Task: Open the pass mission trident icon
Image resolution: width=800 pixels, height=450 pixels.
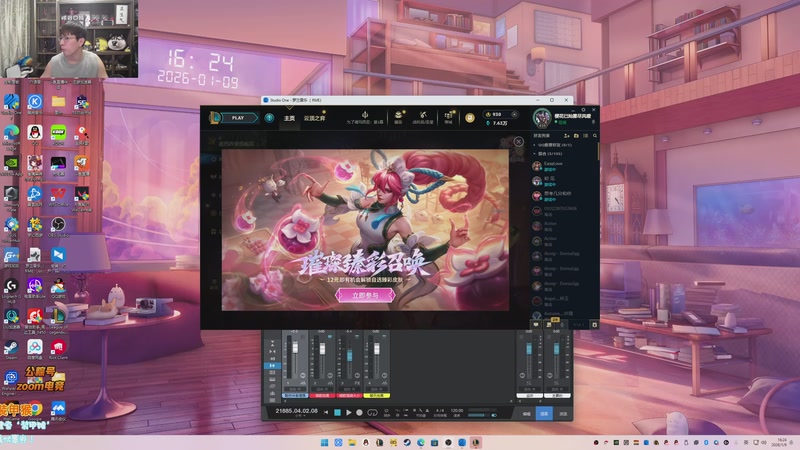Action: tap(365, 115)
